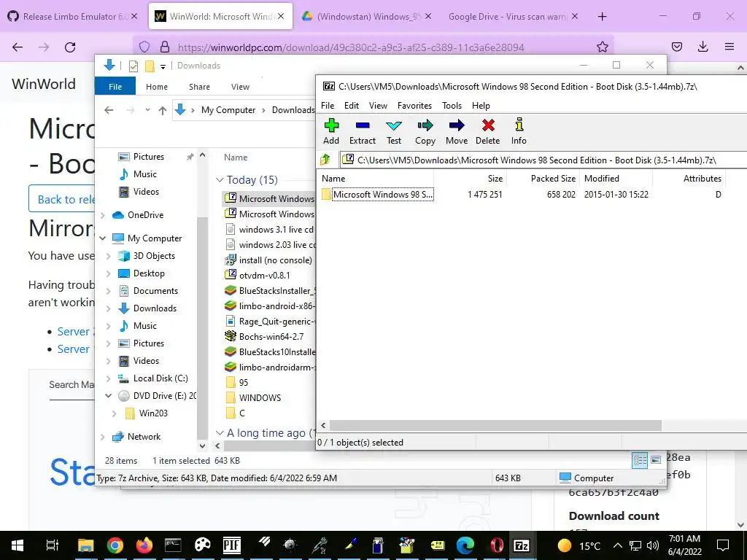Click Properties icon in Explorer title bar
The image size is (747, 560).
133,66
